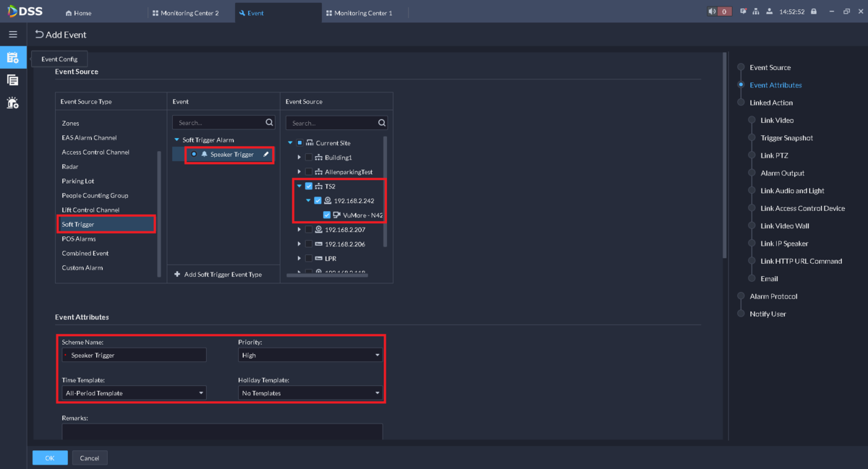Edit Speaker Trigger with the pencil icon
This screenshot has width=868, height=469.
[266, 155]
